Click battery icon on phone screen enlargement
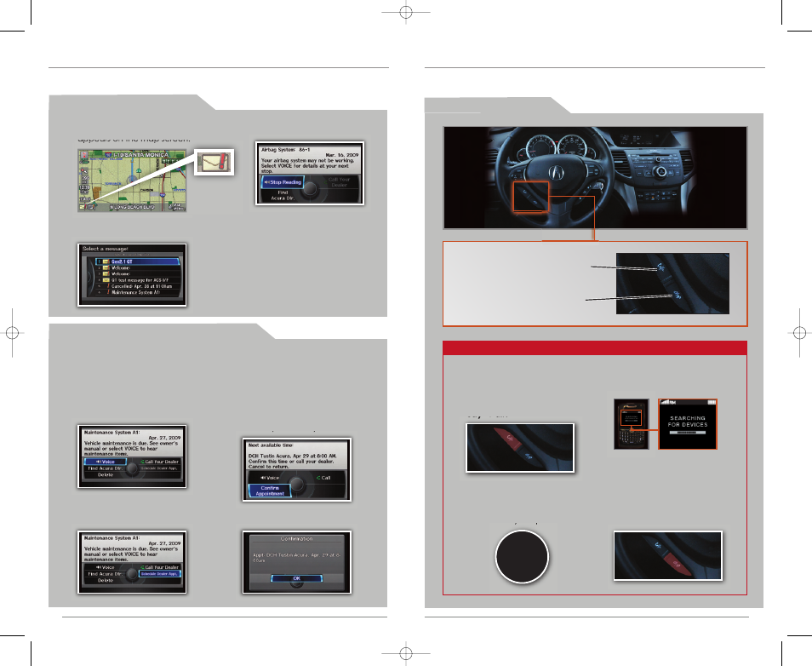The width and height of the screenshot is (812, 666). tap(712, 402)
